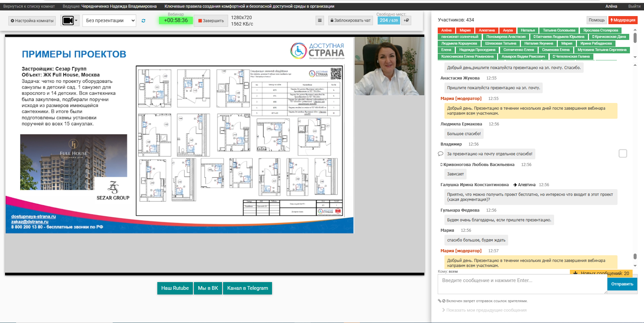Click the chat scrollbar down arrow
644x323 pixels.
(635, 266)
